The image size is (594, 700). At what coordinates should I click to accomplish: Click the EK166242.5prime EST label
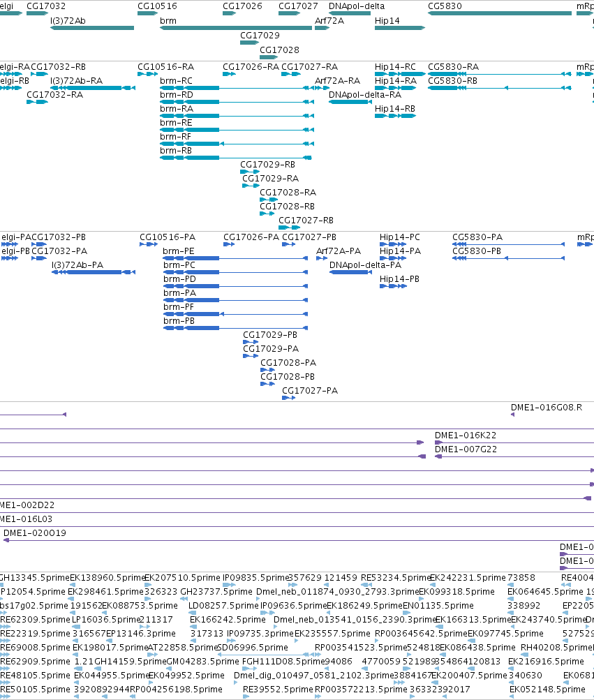(228, 620)
